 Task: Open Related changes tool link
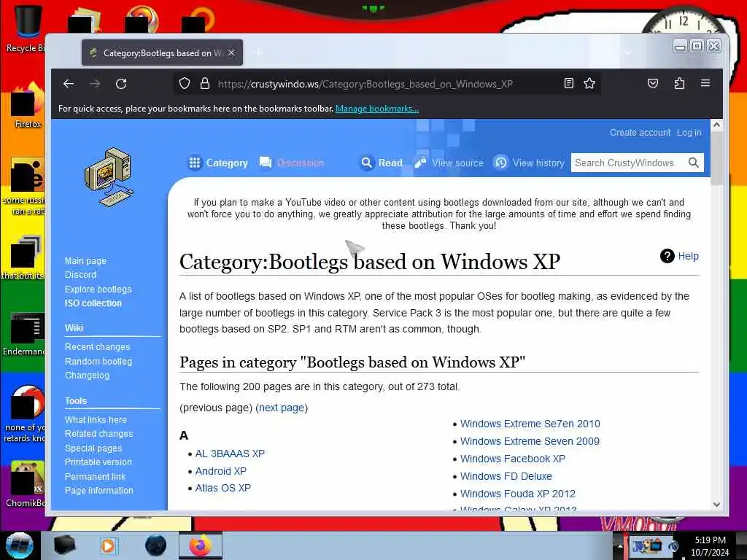(99, 434)
